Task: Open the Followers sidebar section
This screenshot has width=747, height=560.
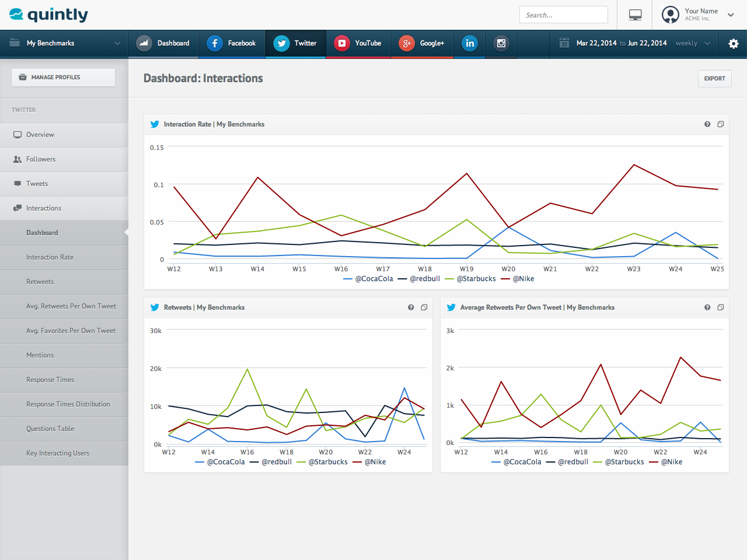Action: tap(40, 159)
